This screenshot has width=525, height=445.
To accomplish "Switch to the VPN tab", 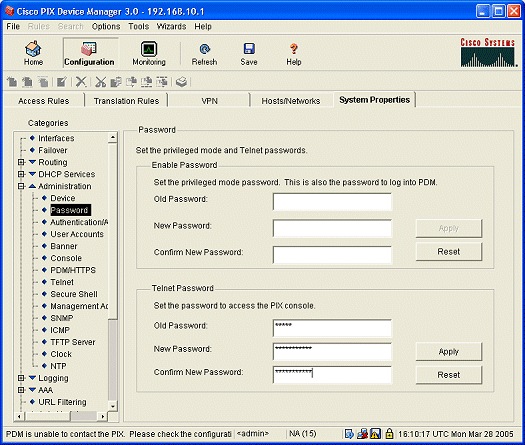I will tap(209, 101).
